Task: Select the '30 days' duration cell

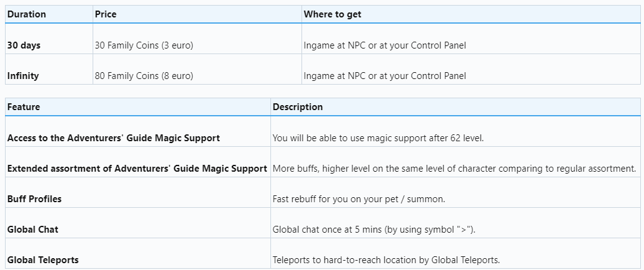Action: [x=24, y=45]
